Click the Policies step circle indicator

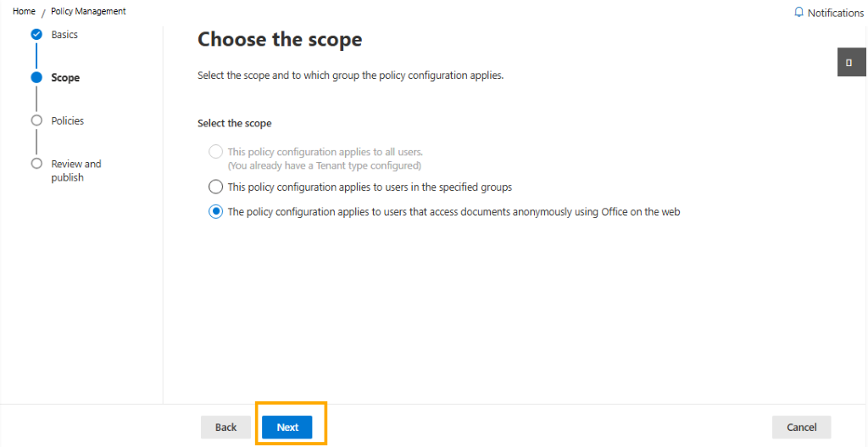coord(36,120)
